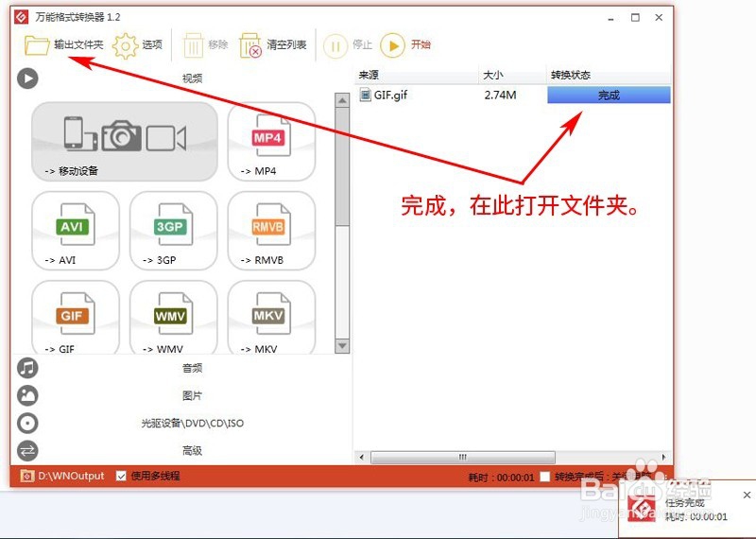Image resolution: width=756 pixels, height=539 pixels.
Task: Sort by the size column header
Action: point(512,76)
